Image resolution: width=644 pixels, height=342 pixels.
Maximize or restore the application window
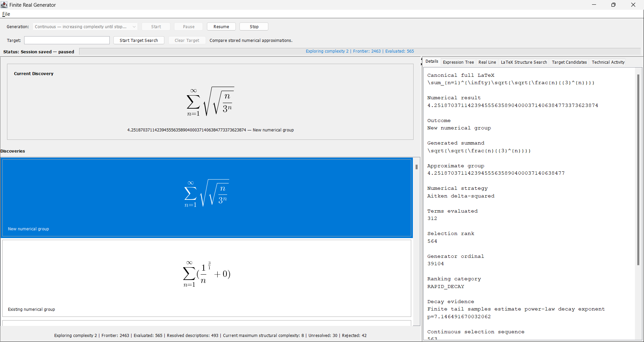tap(613, 5)
